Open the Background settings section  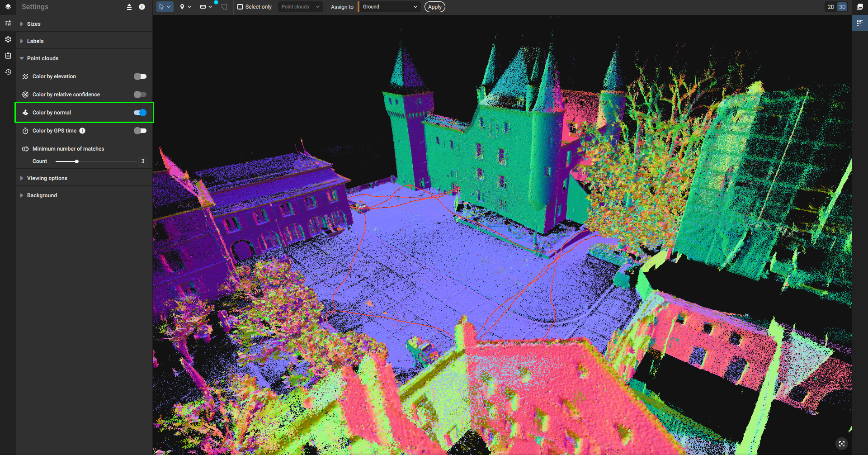click(42, 195)
